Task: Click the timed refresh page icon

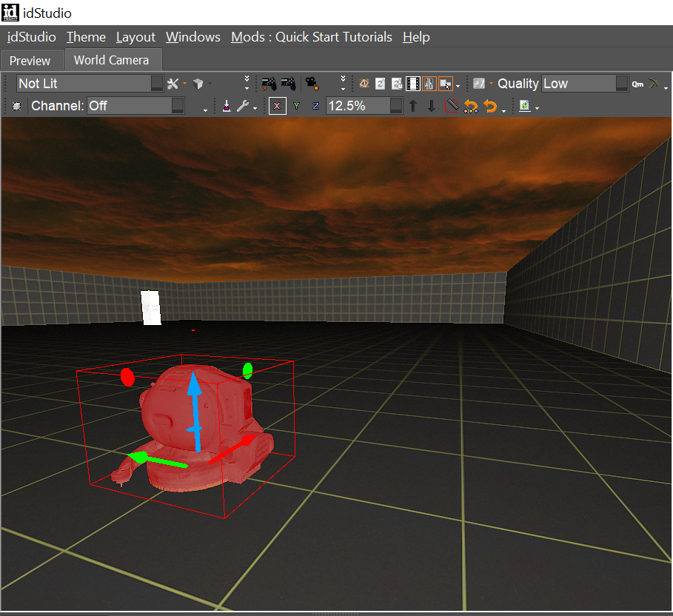Action: coord(397,84)
